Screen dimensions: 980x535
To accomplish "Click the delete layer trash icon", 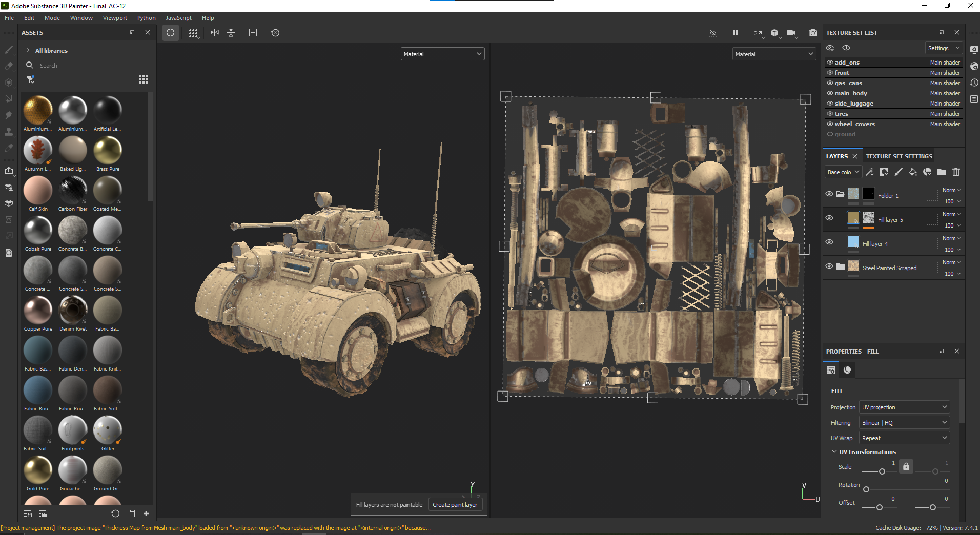I will (x=956, y=172).
